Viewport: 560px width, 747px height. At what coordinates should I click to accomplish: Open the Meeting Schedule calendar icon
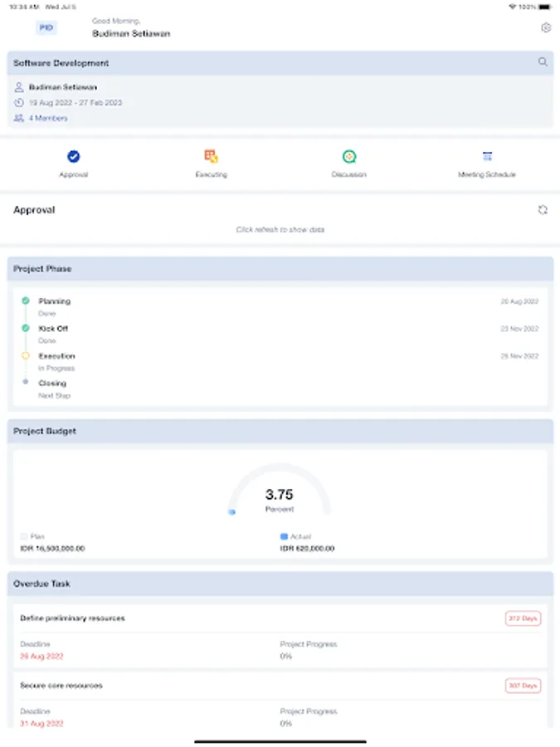click(x=487, y=156)
